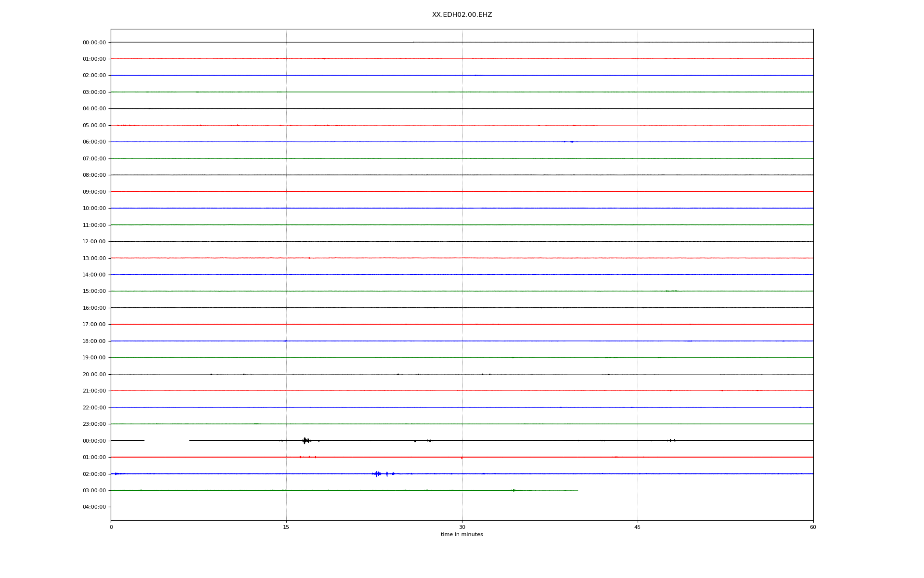Click the data gap in the black trace

coord(167,440)
